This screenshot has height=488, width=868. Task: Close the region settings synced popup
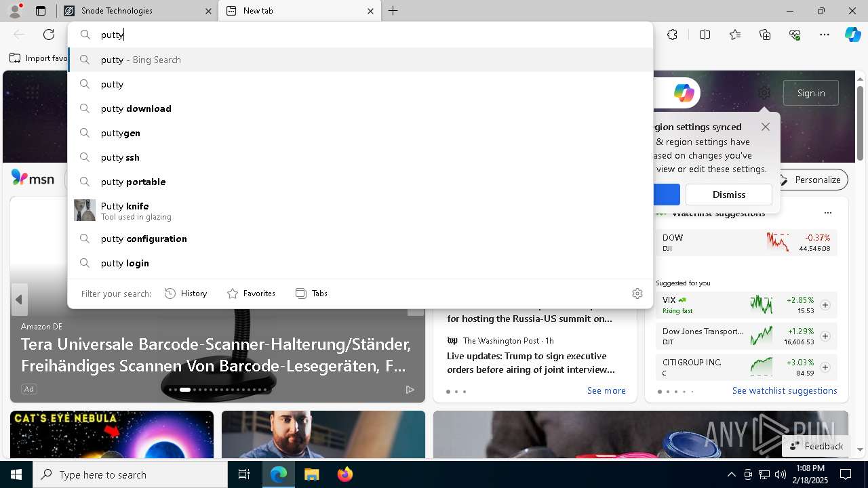(766, 127)
